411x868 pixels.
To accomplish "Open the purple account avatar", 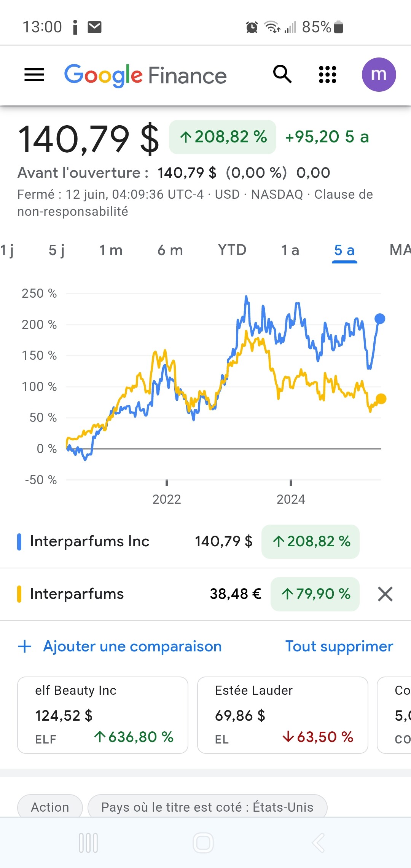I will [x=379, y=75].
